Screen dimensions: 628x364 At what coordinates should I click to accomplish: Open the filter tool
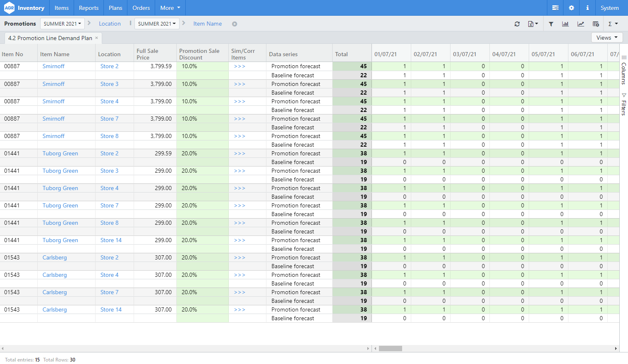point(551,24)
